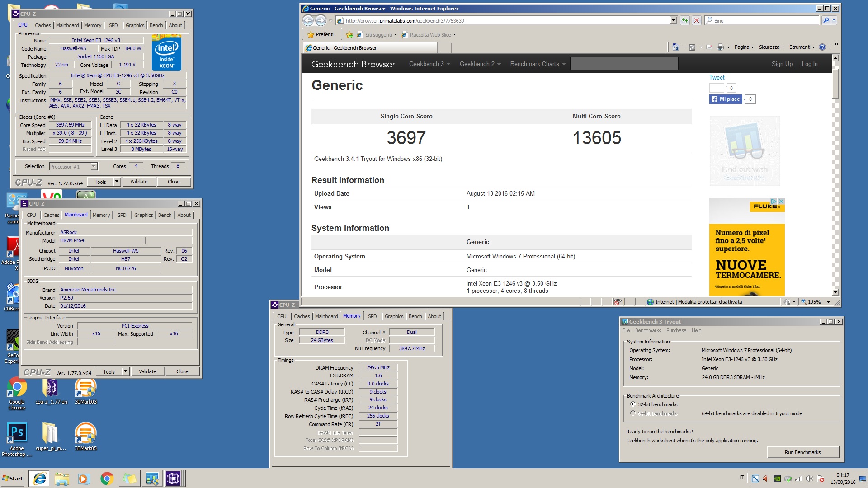Viewport: 868px width, 488px height.
Task: Open the Purchase menu in Geekbench Tryout
Action: 676,330
